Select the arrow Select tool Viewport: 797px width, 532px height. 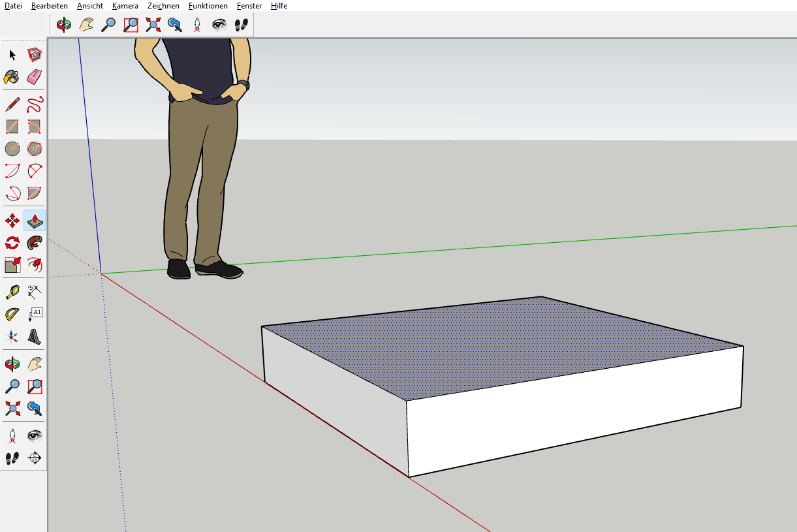pos(12,55)
